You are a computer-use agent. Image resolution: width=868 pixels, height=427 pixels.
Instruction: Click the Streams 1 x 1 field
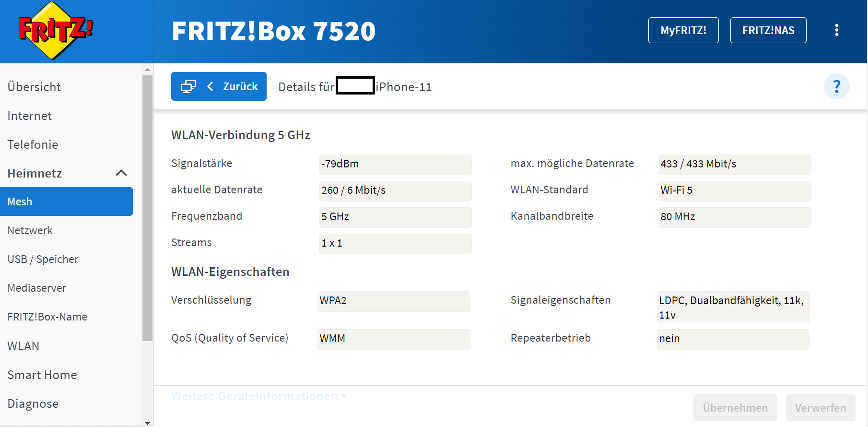(x=395, y=243)
